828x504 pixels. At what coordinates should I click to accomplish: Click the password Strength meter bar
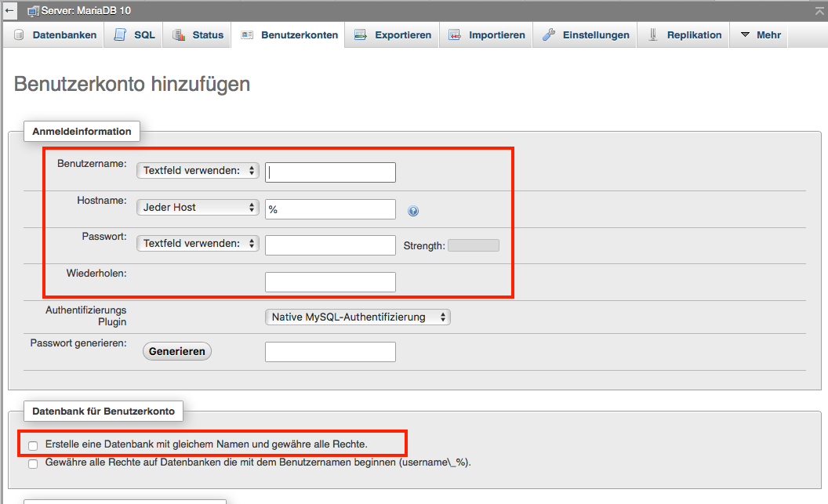pyautogui.click(x=473, y=245)
